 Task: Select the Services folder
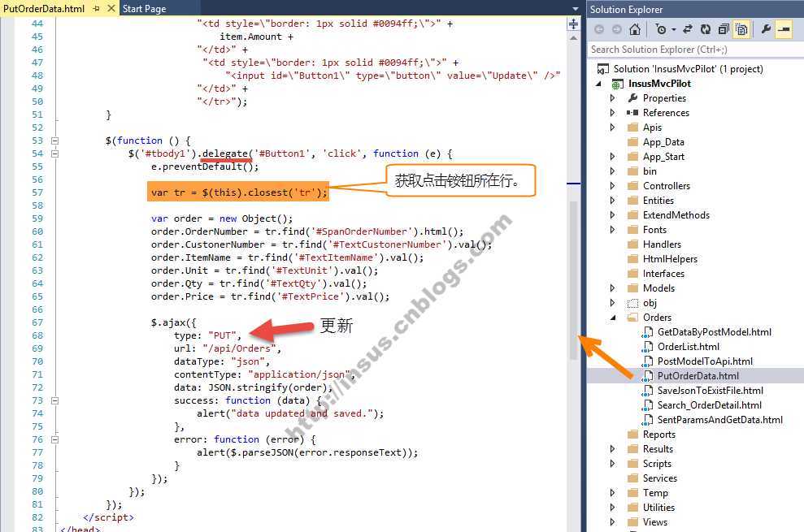tap(660, 478)
